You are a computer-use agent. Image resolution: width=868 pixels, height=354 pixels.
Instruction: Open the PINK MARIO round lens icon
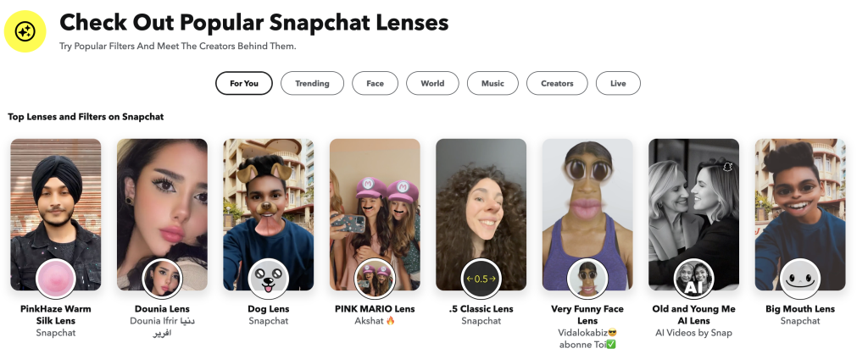point(375,279)
